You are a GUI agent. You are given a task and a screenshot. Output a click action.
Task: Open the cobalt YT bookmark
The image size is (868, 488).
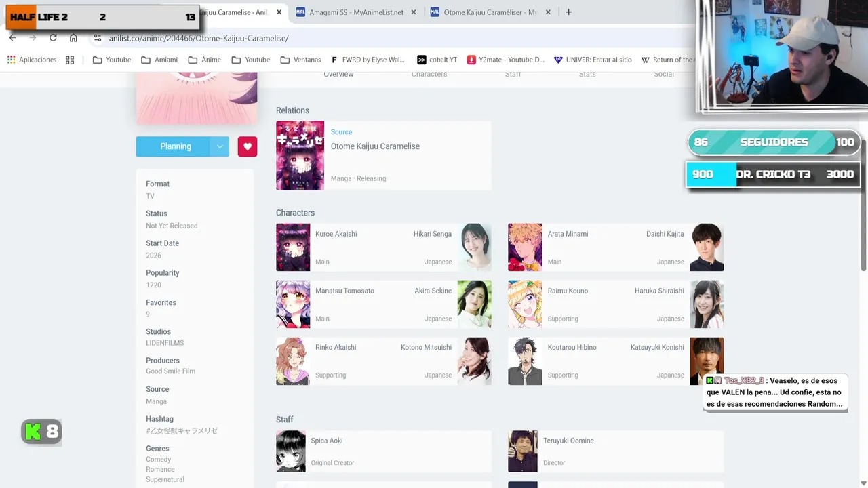click(x=437, y=60)
